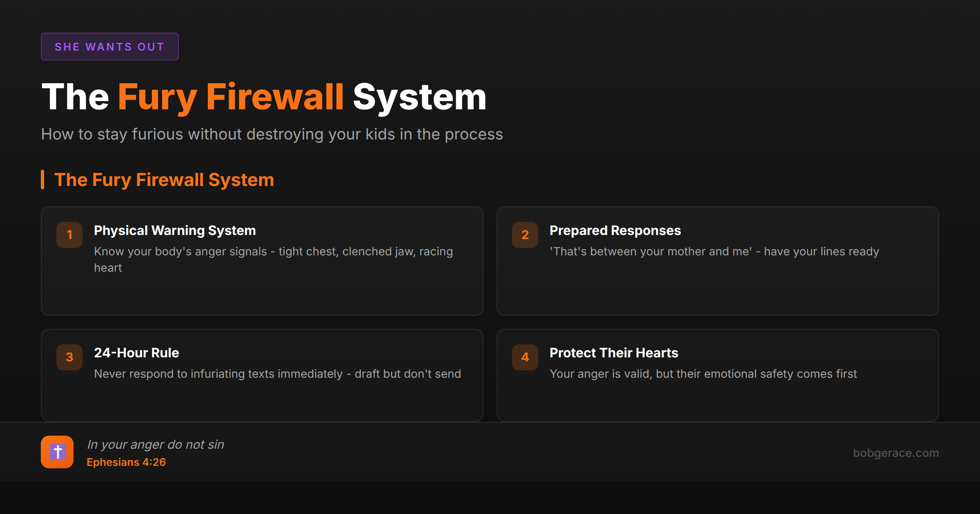Select the subtitle about staying furious
Image resolution: width=980 pixels, height=514 pixels.
click(272, 134)
